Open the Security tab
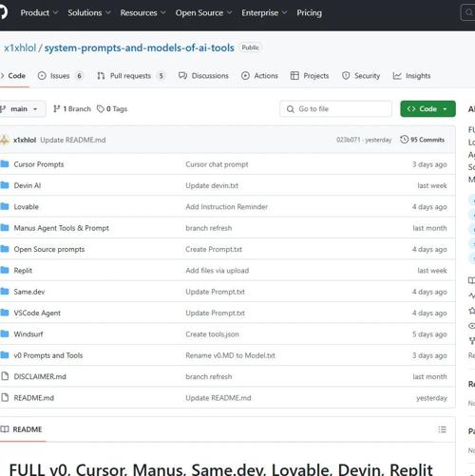The width and height of the screenshot is (475, 476). tap(361, 76)
